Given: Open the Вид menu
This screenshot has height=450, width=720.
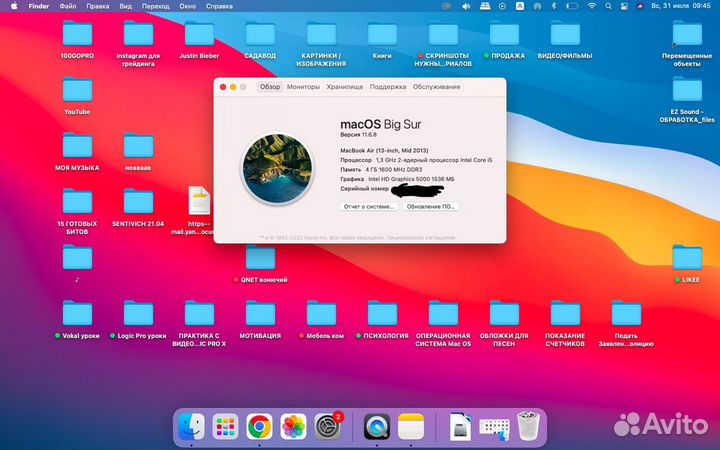Looking at the screenshot, I should [125, 6].
